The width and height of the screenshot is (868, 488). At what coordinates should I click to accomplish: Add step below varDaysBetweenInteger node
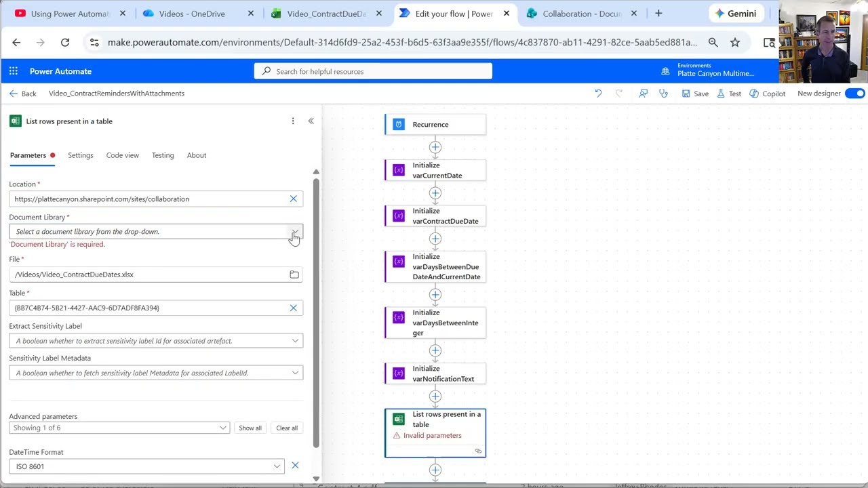tap(435, 350)
